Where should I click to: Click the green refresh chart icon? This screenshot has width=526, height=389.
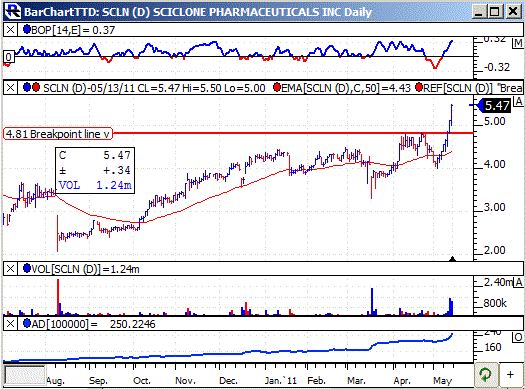486,375
